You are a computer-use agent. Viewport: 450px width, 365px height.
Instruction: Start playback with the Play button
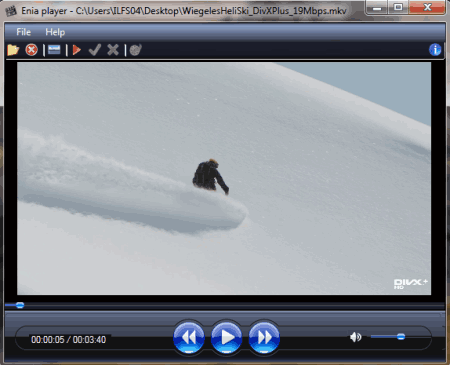(x=227, y=337)
